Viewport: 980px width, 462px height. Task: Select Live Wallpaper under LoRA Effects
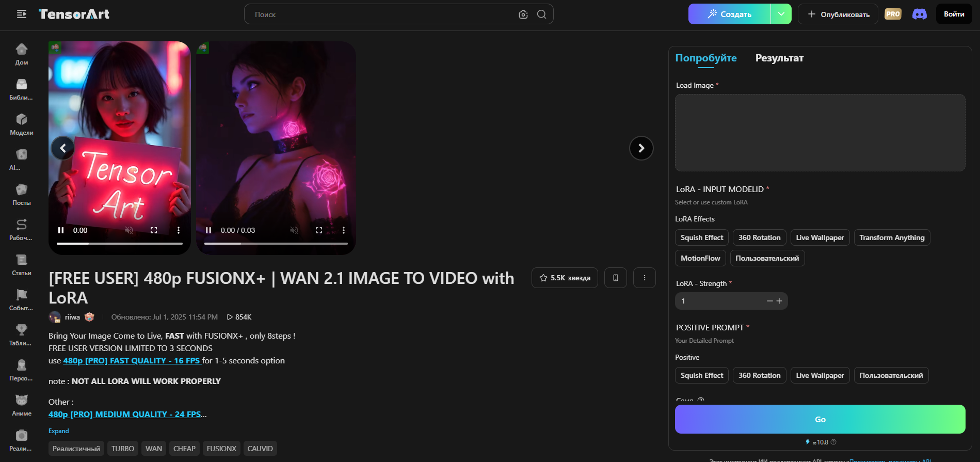pos(820,237)
